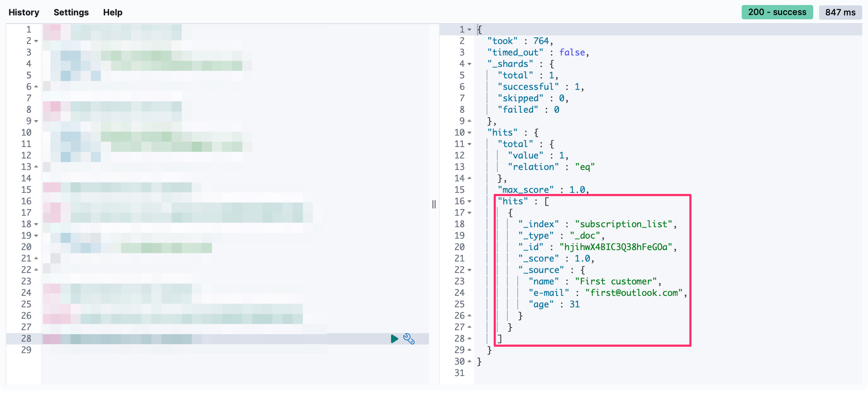Collapse the _source object at response line 22
Screen dimensions: 868x405
click(469, 270)
